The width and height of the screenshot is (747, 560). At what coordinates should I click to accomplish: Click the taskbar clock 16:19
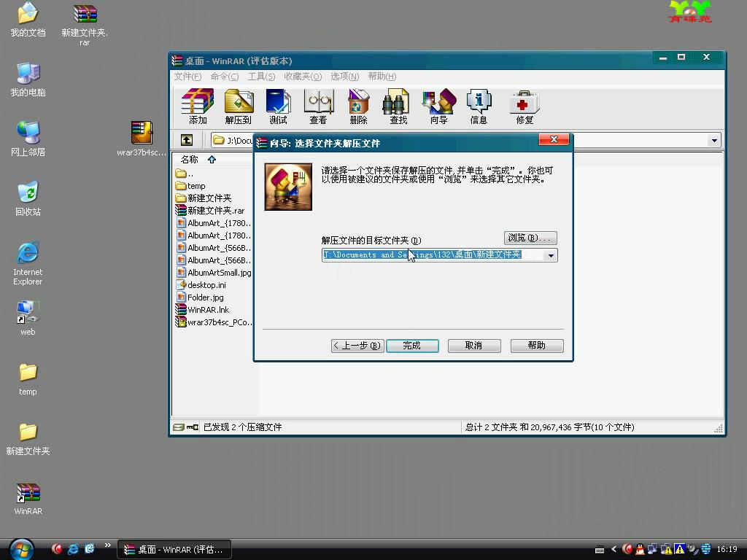[727, 549]
